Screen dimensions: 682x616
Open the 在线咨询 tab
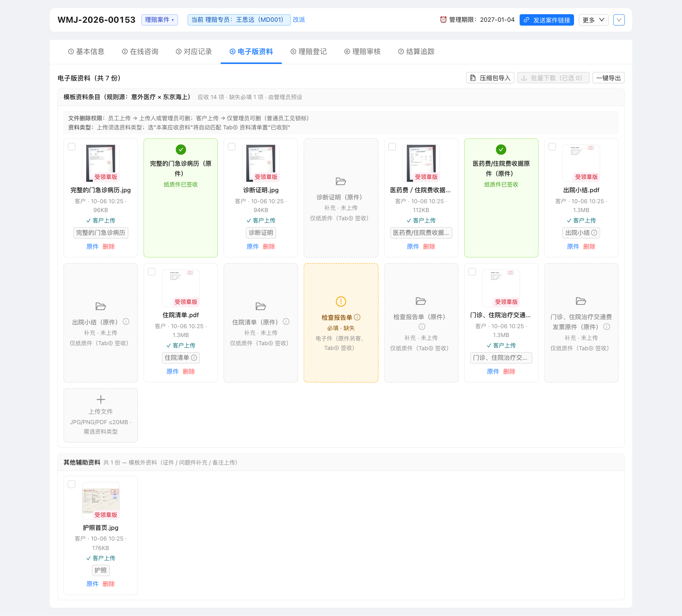tap(140, 51)
